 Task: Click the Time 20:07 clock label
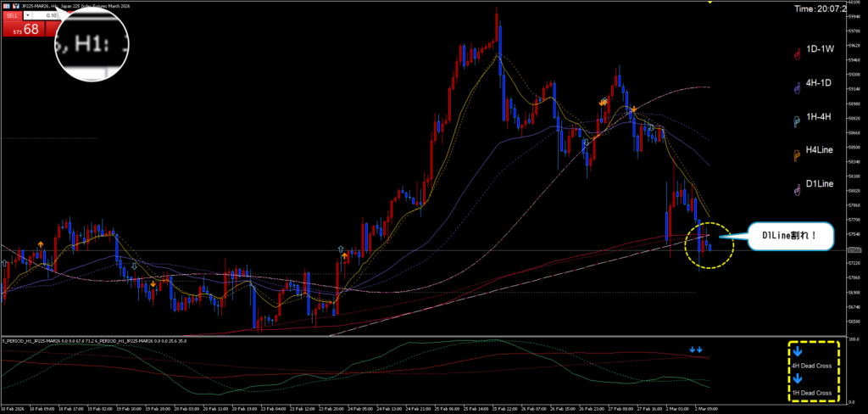tap(828, 8)
